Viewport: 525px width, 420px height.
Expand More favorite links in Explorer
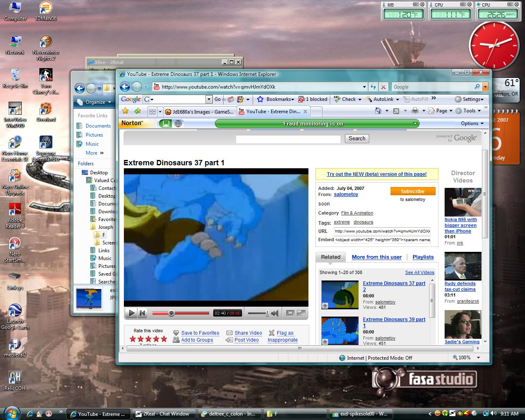click(95, 153)
